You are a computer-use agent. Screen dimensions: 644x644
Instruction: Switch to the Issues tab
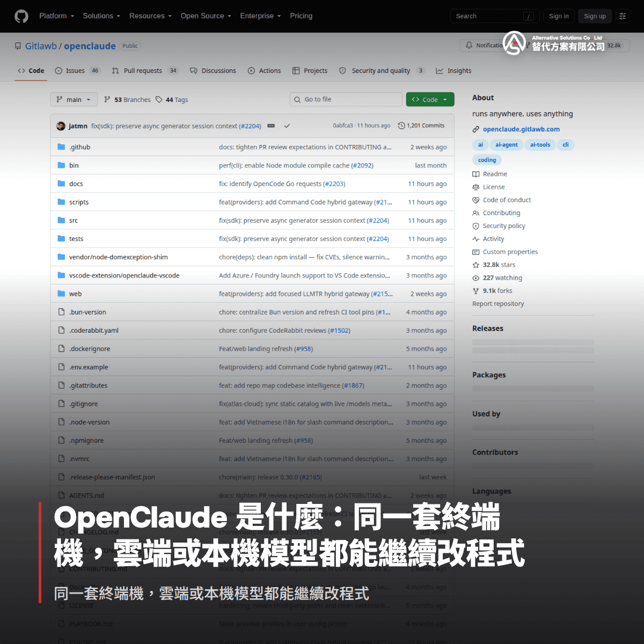(77, 71)
